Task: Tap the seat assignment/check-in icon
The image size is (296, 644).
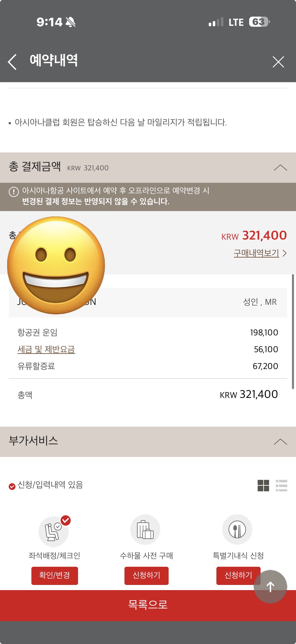Action: [53, 529]
